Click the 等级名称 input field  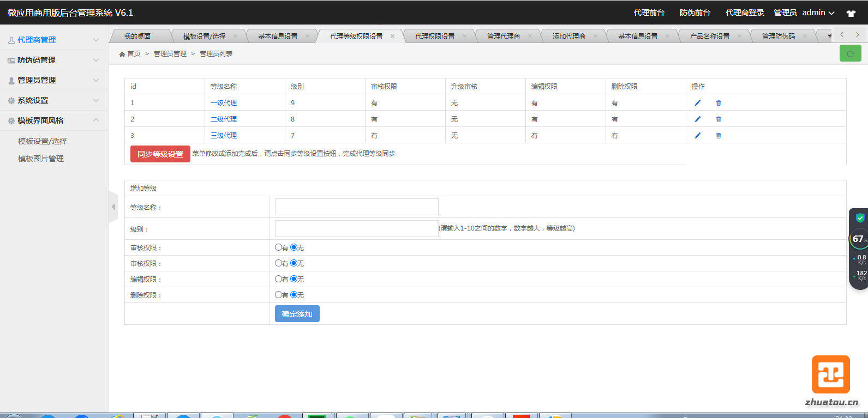pos(356,207)
